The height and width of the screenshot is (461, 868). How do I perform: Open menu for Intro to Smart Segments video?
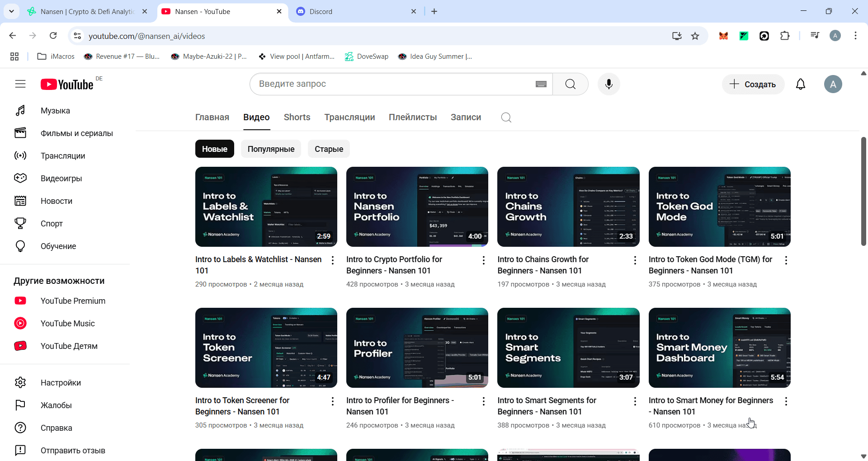point(635,401)
